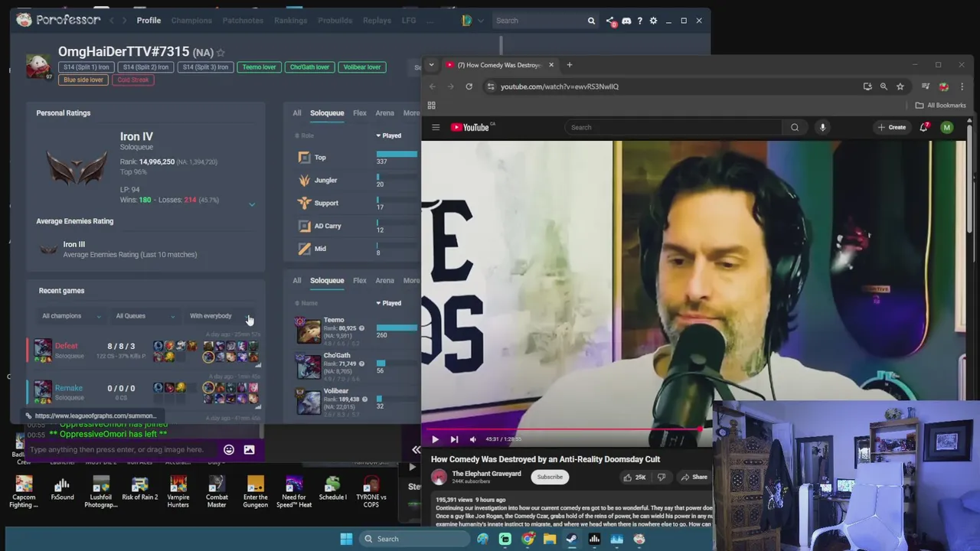The image size is (980, 551).
Task: Click the Cho'Gath lover tag
Action: click(x=309, y=67)
